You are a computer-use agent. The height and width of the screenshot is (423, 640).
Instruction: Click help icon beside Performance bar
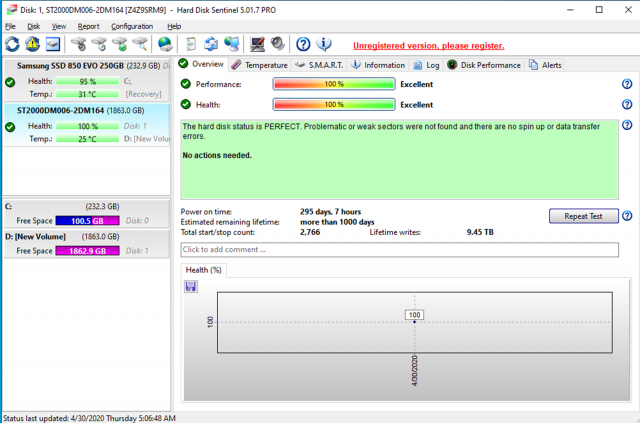(x=626, y=84)
